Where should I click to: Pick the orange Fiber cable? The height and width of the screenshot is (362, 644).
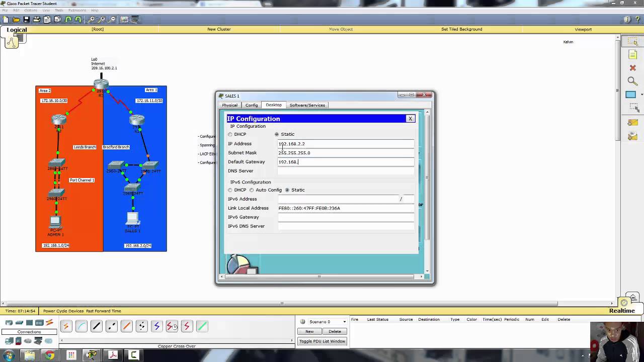pyautogui.click(x=126, y=326)
